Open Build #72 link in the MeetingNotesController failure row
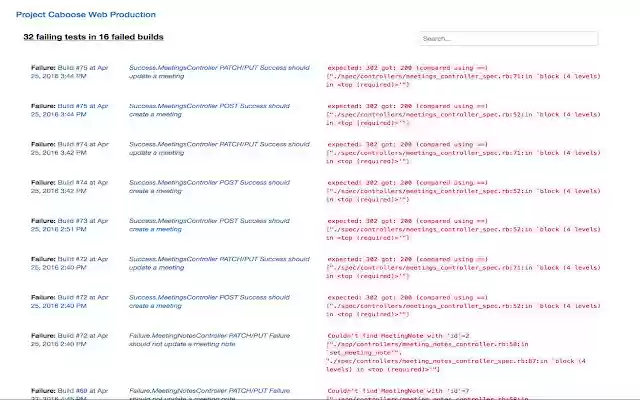This screenshot has height=400, width=640. [x=70, y=340]
